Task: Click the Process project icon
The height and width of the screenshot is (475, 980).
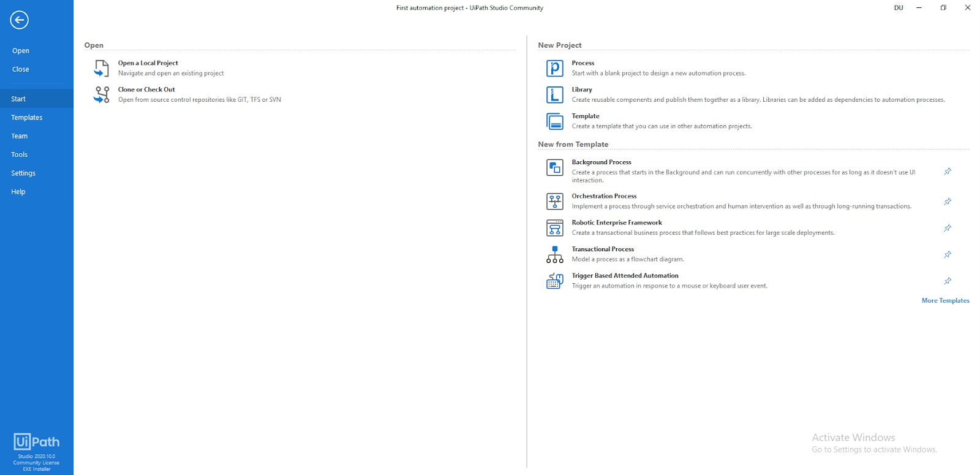Action: tap(555, 68)
